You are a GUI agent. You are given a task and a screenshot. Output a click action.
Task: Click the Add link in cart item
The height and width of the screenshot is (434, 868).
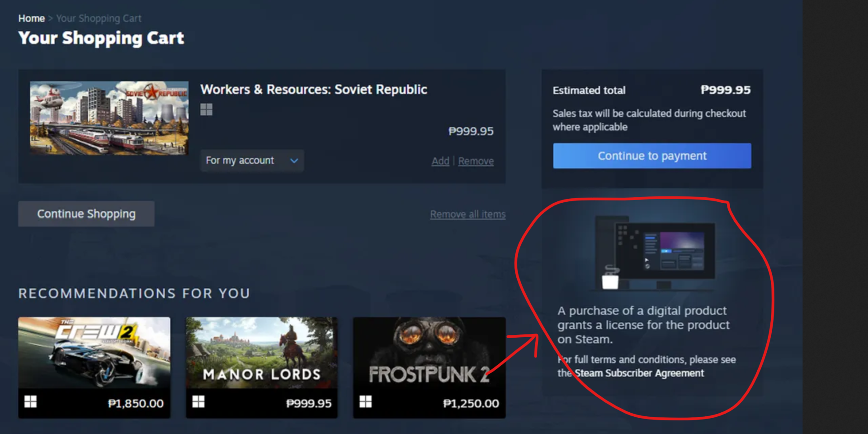coord(440,161)
